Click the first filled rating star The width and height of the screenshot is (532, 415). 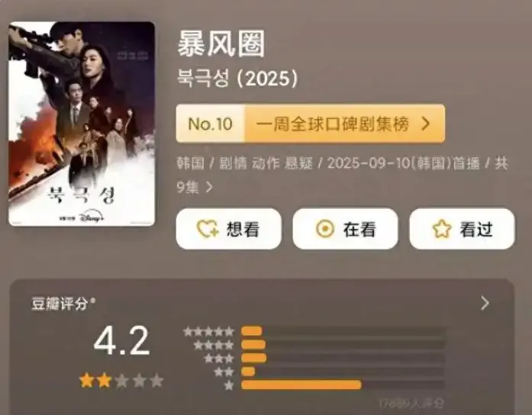click(x=87, y=381)
